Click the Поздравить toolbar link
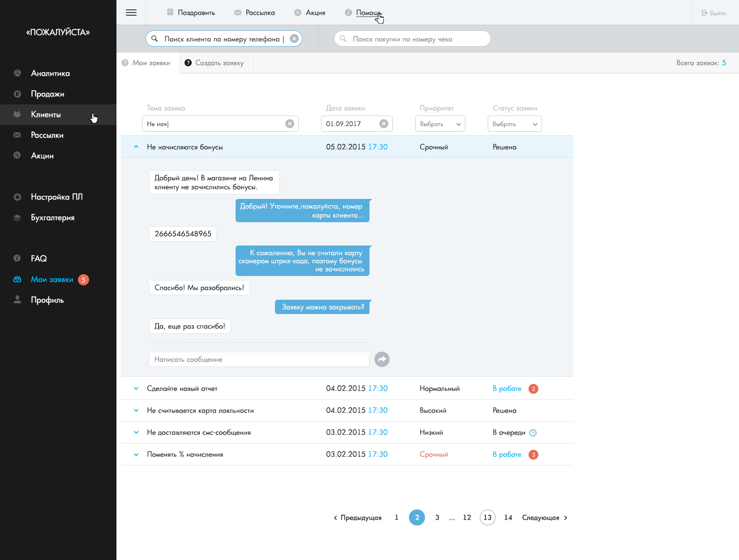The image size is (739, 560). [196, 13]
